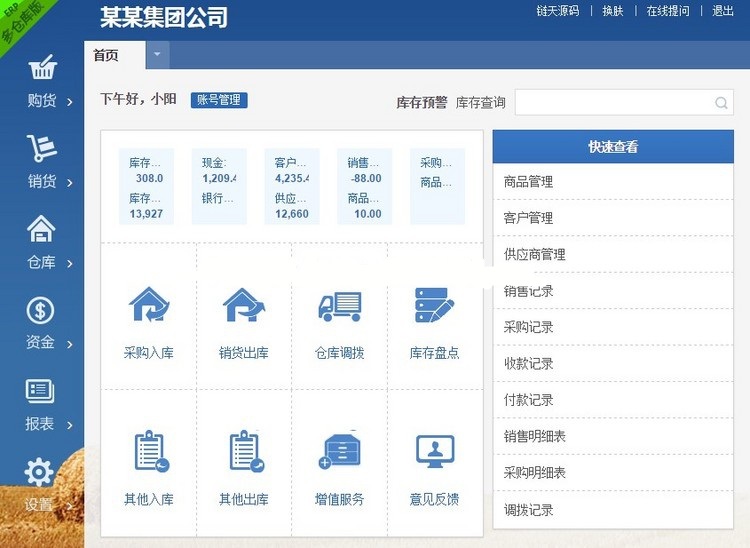Open 销售明细表 in quick view
Image resolution: width=750 pixels, height=548 pixels.
(613, 436)
